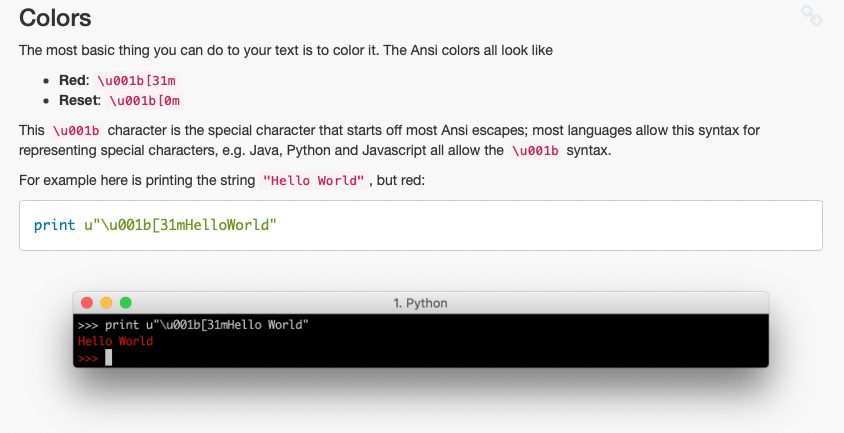Click the green string in the code block
The width and height of the screenshot is (844, 433).
pyautogui.click(x=180, y=225)
